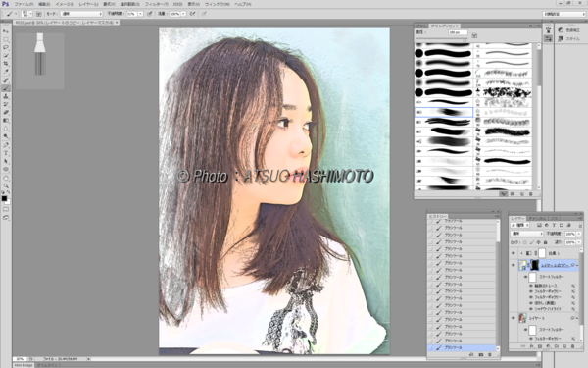
Task: Click the delete layer trash icon
Action: tap(572, 346)
